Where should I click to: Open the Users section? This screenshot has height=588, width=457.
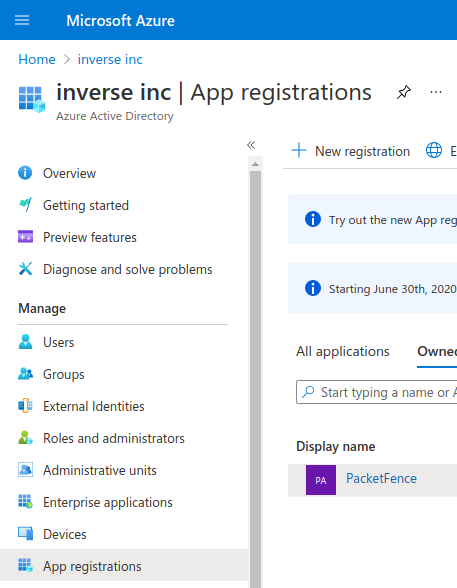point(58,342)
